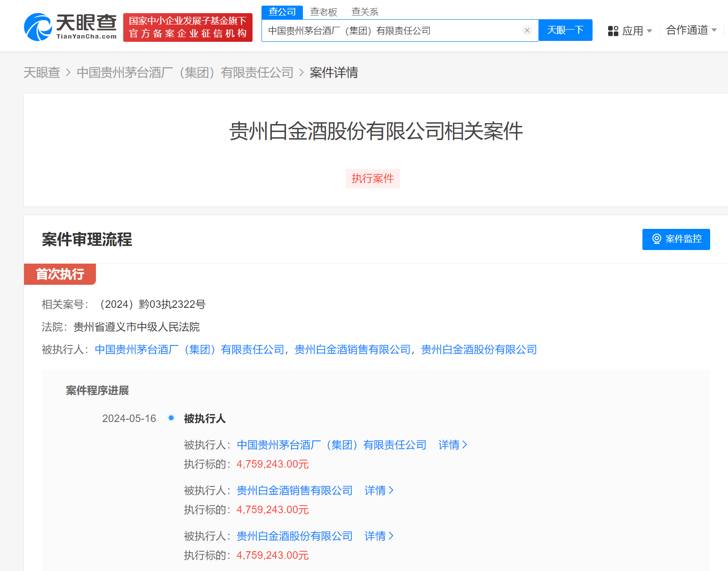The image size is (728, 571).
Task: Click the 案件程序进展 heading
Action: point(97,391)
